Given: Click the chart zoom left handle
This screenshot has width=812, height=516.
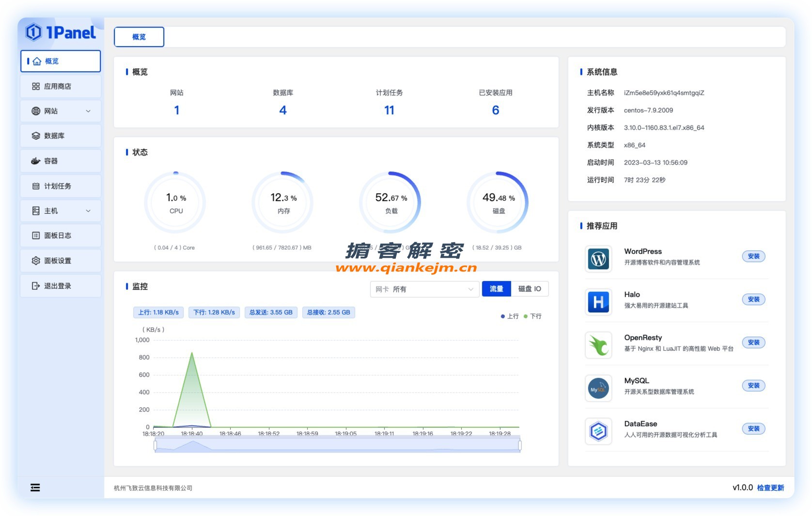Looking at the screenshot, I should coord(155,445).
